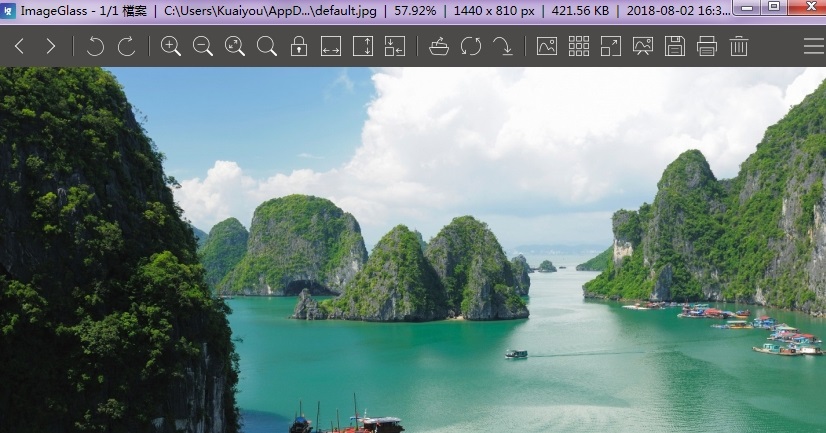Open an image file from the toolbar

point(439,46)
